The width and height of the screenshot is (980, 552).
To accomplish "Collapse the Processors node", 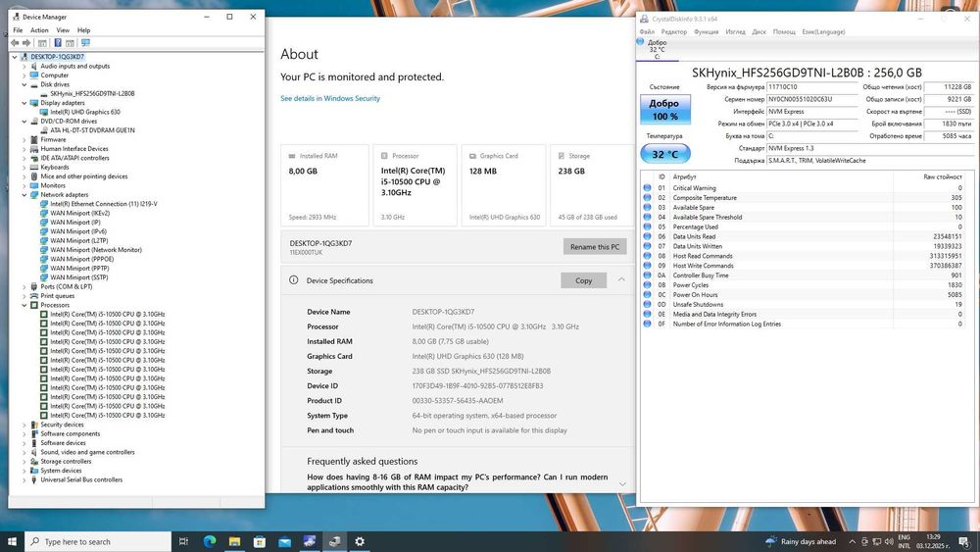I will coord(24,305).
